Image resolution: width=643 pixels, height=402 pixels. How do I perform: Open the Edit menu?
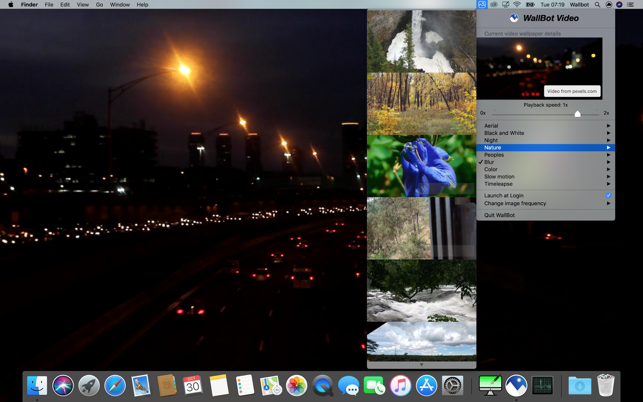(65, 5)
